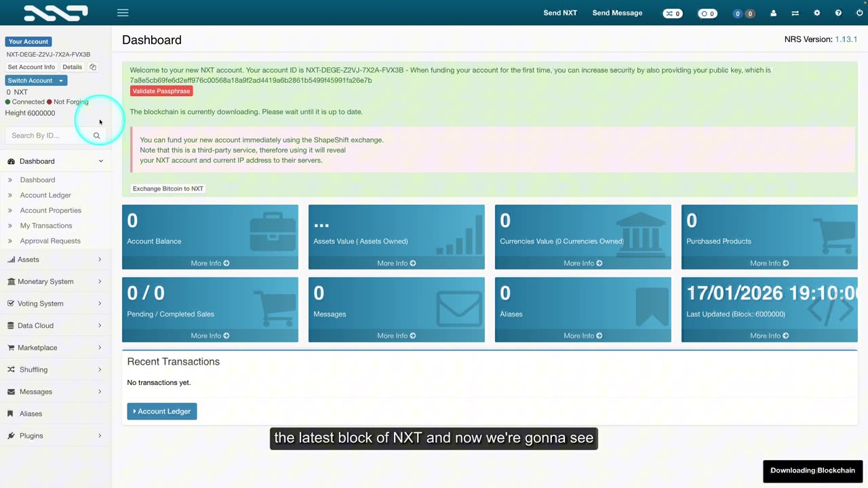Click the envelope icon on Messages card
This screenshot has height=488, width=868.
click(459, 308)
